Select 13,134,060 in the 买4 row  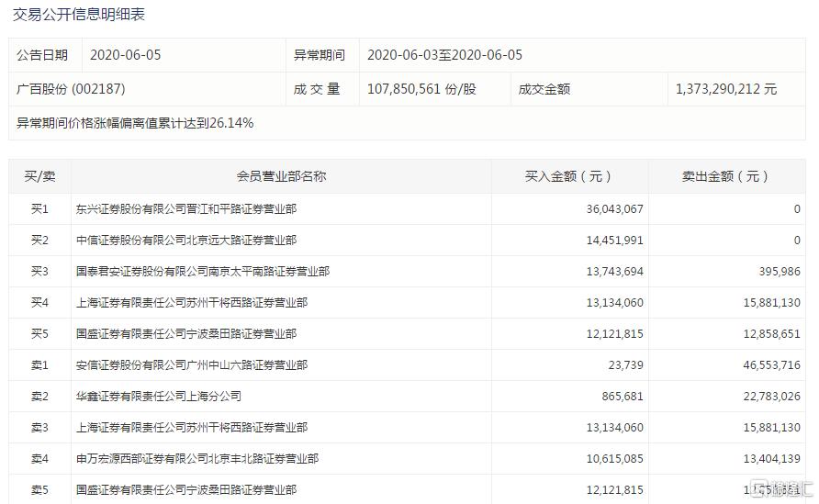[614, 302]
